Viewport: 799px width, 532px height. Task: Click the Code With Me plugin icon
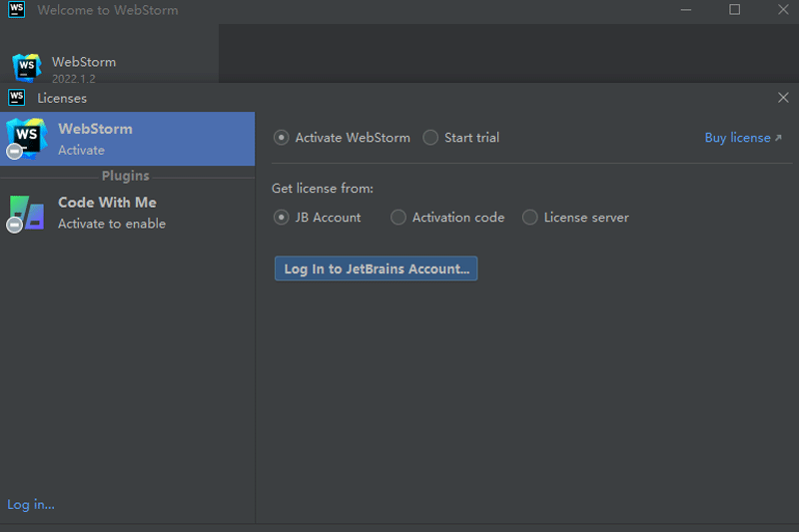click(27, 212)
